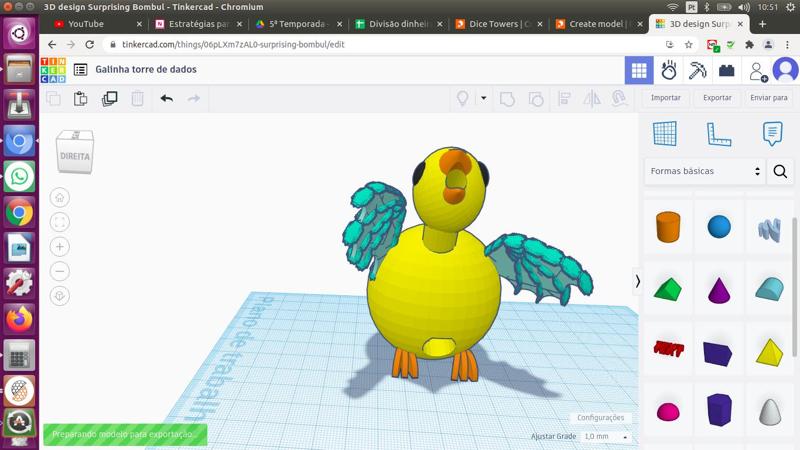Open the Formas básicas shape category dropdown
This screenshot has height=450, width=800.
(705, 171)
